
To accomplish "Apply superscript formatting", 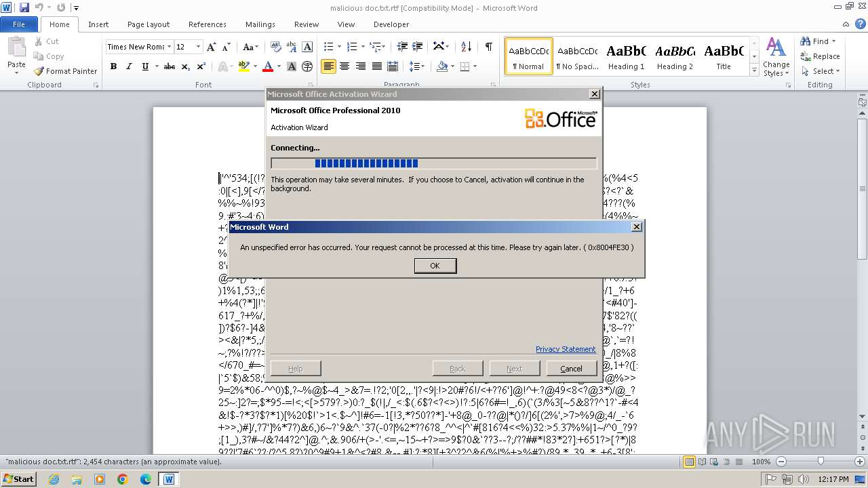I will [x=201, y=66].
